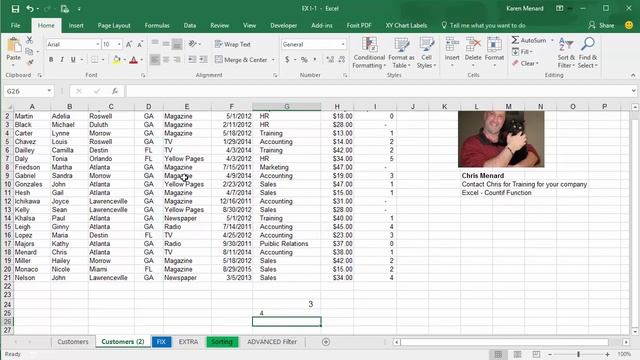The width and height of the screenshot is (640, 360).
Task: Click the Decrease Font Size icon
Action: 140,44
